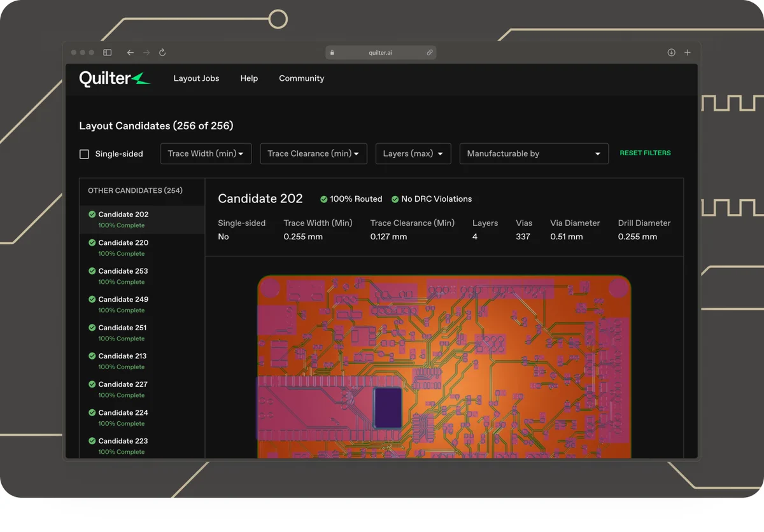Click Trace Clearance value 0.127 mm

tap(388, 237)
